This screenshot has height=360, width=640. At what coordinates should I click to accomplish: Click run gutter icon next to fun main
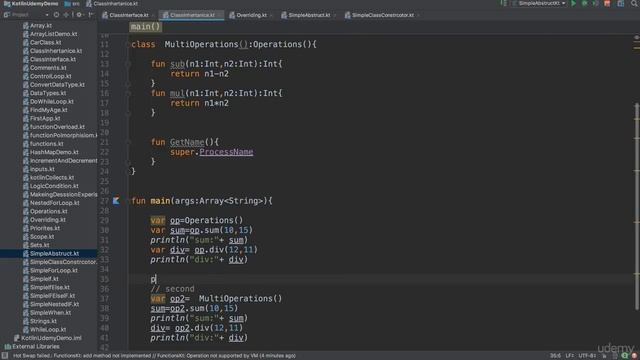click(116, 201)
